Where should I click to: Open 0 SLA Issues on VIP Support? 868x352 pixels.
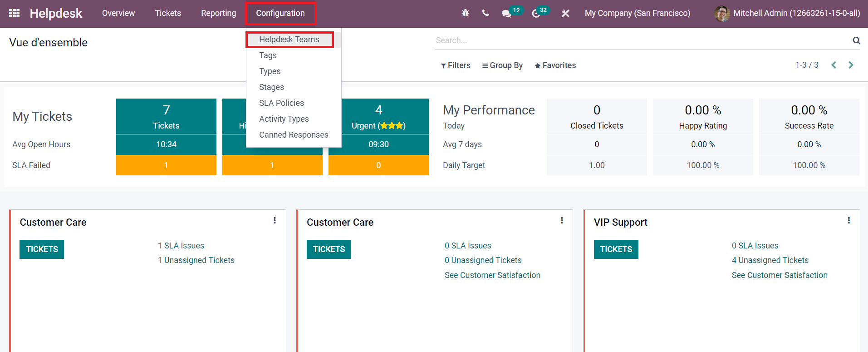click(755, 246)
